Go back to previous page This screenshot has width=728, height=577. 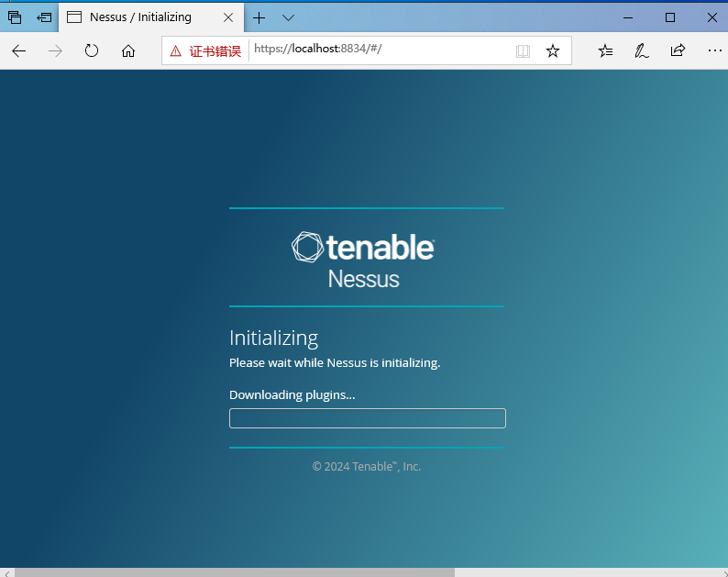point(18,50)
